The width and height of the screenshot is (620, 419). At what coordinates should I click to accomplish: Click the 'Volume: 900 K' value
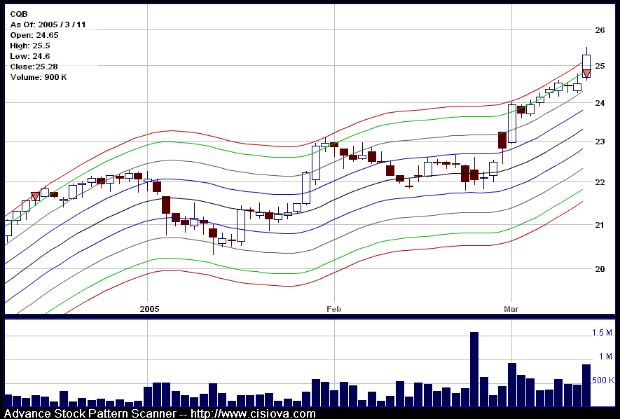(38, 77)
